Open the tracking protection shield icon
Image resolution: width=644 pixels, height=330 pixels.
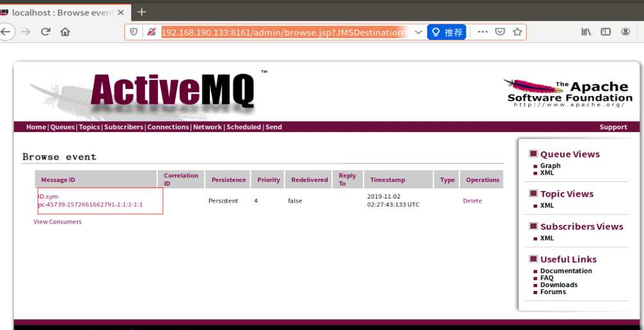[133, 31]
